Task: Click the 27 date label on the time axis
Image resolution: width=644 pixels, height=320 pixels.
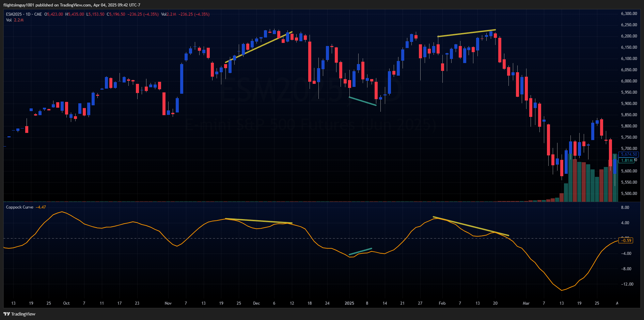Action: click(420, 303)
